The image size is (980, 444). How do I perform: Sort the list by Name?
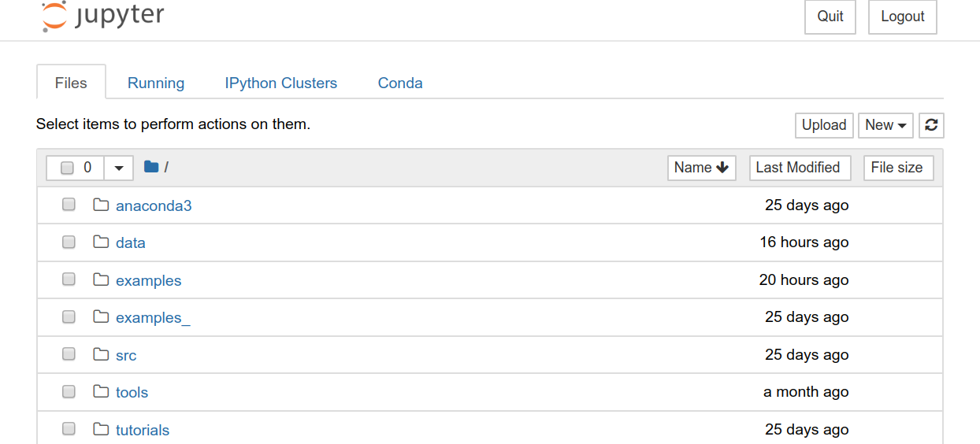coord(701,168)
